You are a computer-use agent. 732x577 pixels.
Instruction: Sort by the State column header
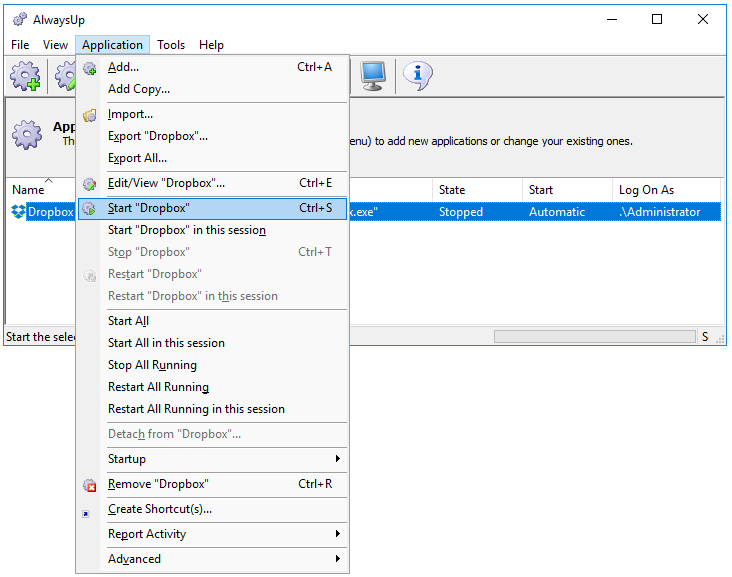(477, 190)
